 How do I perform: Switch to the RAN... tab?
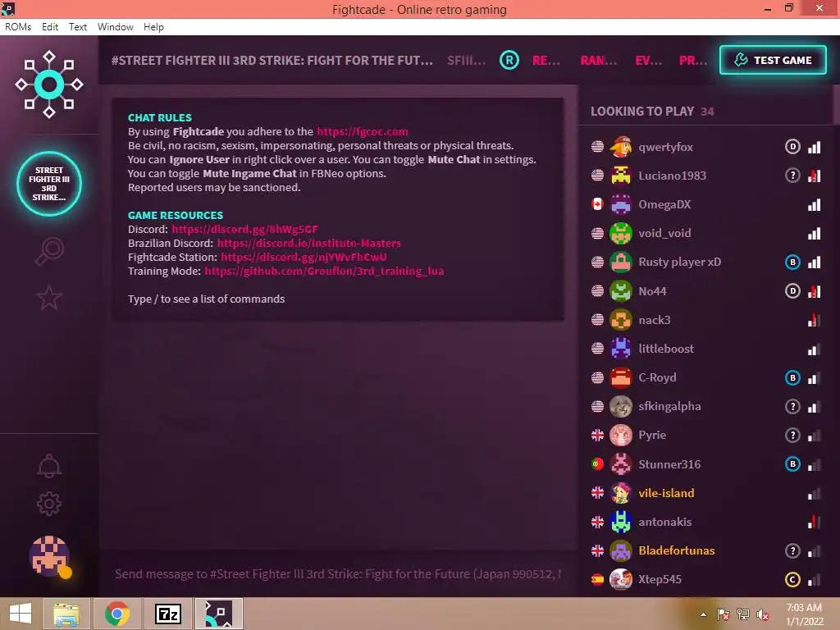pos(598,61)
